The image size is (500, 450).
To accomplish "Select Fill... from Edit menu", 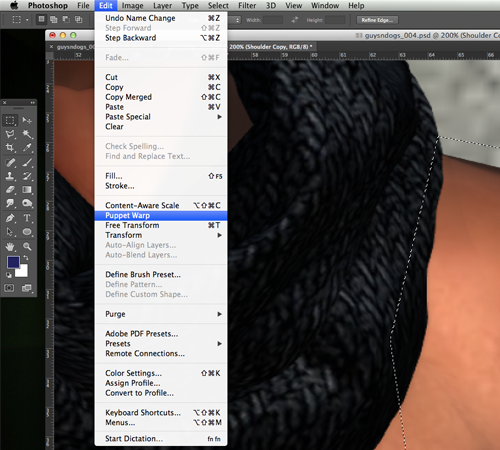I will [161, 176].
